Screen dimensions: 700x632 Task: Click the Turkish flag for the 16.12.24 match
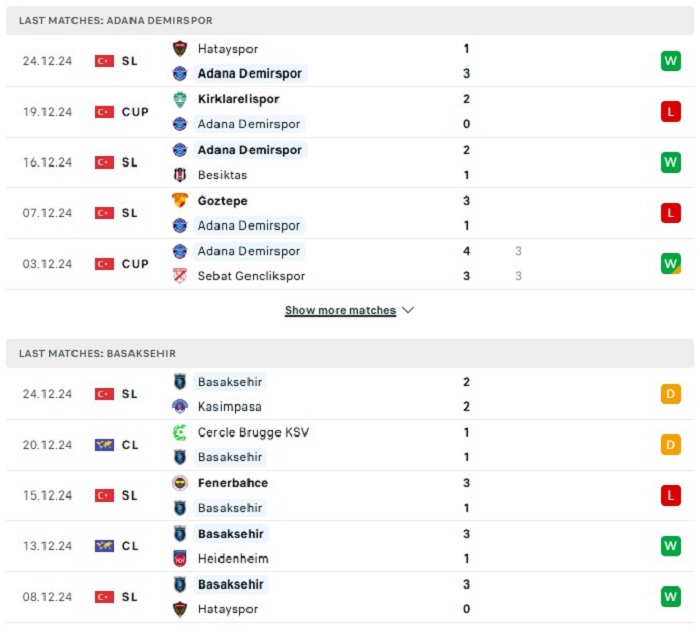coord(104,162)
